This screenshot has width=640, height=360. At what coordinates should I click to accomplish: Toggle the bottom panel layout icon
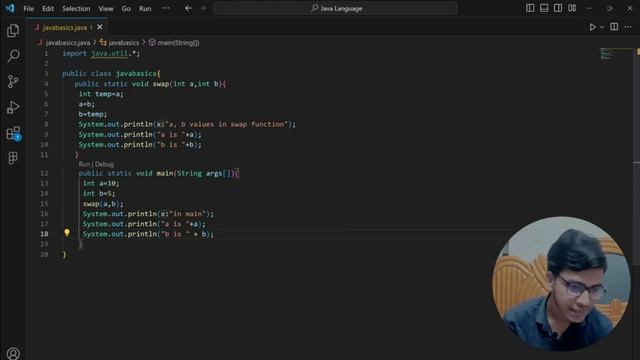[x=544, y=8]
